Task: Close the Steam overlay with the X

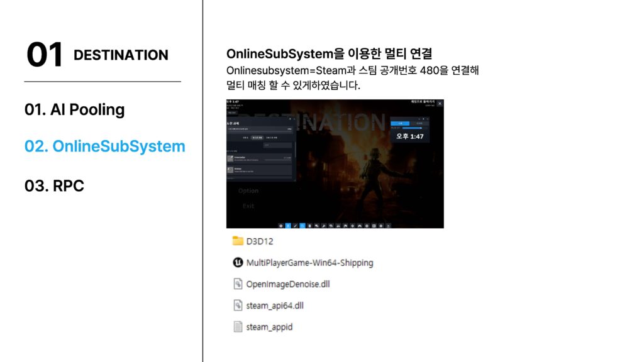Action: coord(440,103)
